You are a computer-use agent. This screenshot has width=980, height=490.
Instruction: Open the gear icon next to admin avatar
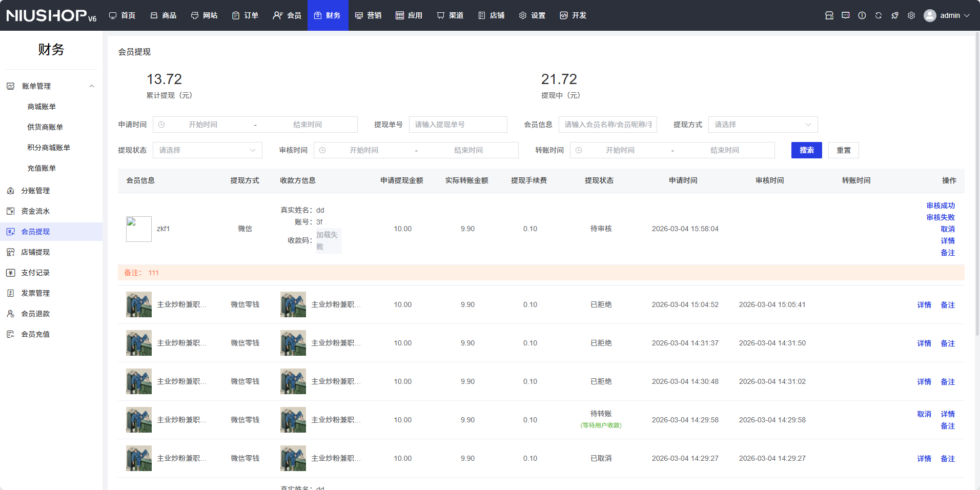pos(911,15)
